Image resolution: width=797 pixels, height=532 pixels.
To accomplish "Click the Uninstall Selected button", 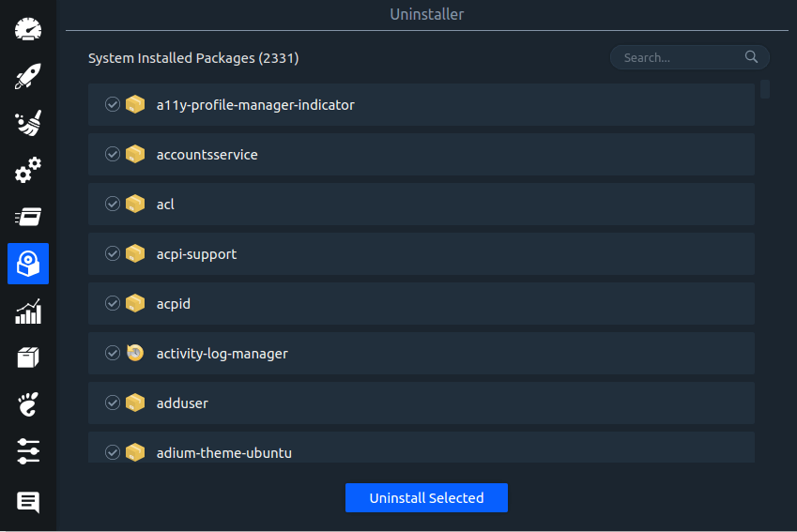I will coord(426,497).
